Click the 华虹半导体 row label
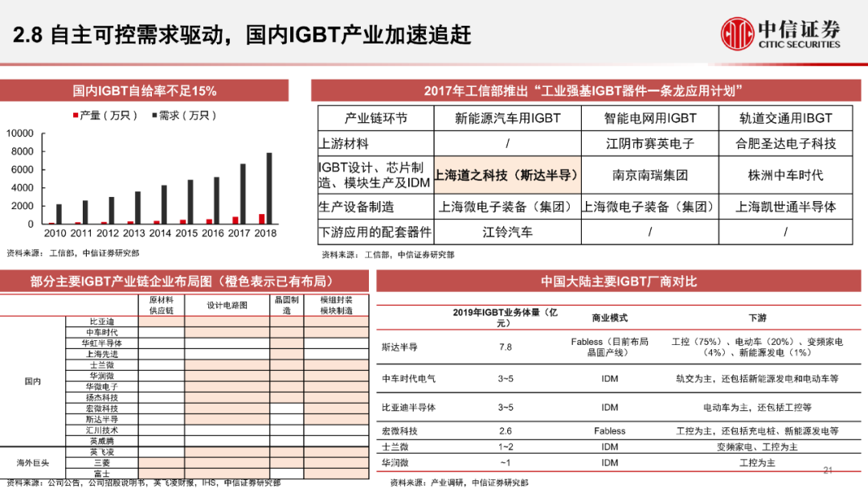 (102, 343)
